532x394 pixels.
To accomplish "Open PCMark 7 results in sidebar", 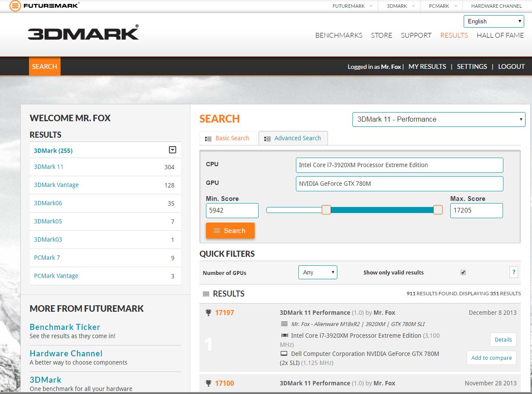I will click(47, 258).
